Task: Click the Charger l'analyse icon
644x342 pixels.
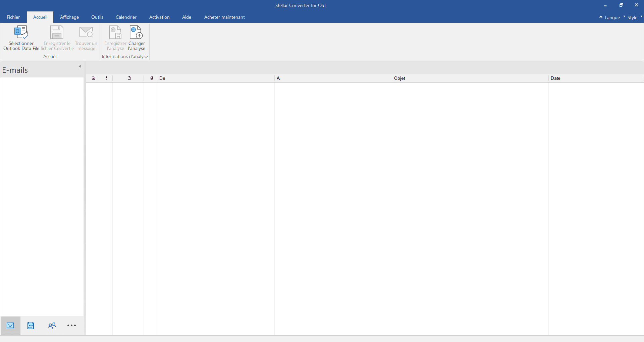Action: tap(136, 33)
